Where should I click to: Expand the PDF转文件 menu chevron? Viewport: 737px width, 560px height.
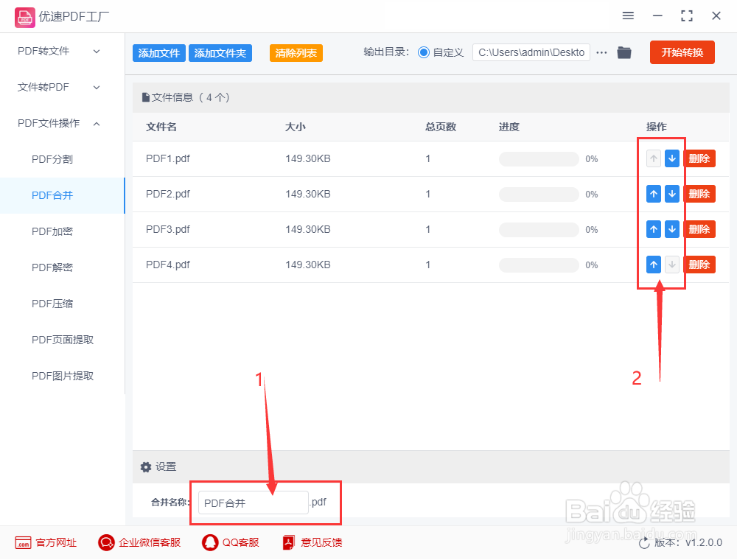tap(97, 51)
